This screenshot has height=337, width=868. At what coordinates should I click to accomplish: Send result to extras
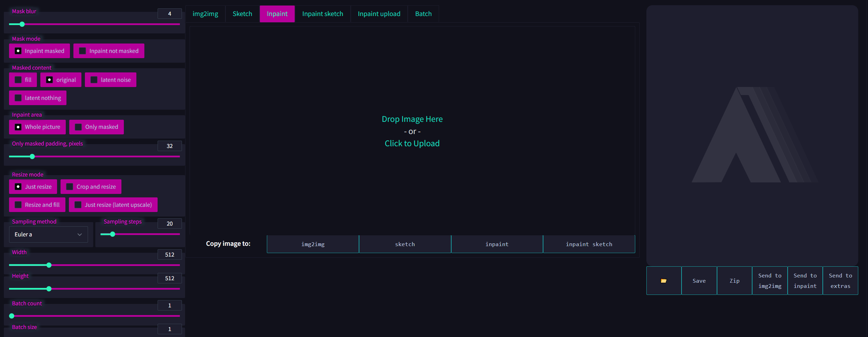[841, 281]
